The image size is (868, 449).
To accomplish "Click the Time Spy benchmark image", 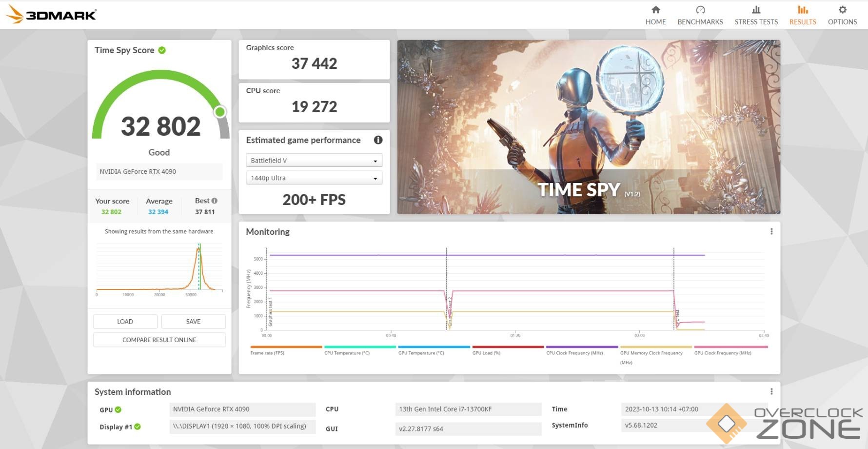I will [x=588, y=127].
